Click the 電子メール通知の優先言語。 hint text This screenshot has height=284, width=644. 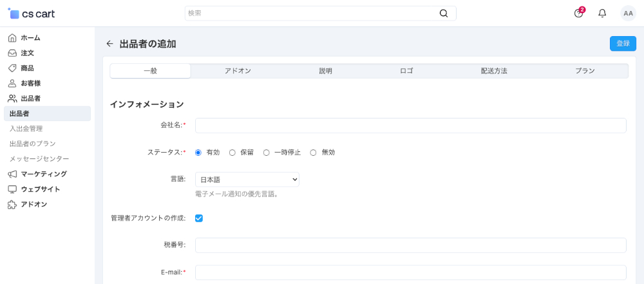coord(238,194)
